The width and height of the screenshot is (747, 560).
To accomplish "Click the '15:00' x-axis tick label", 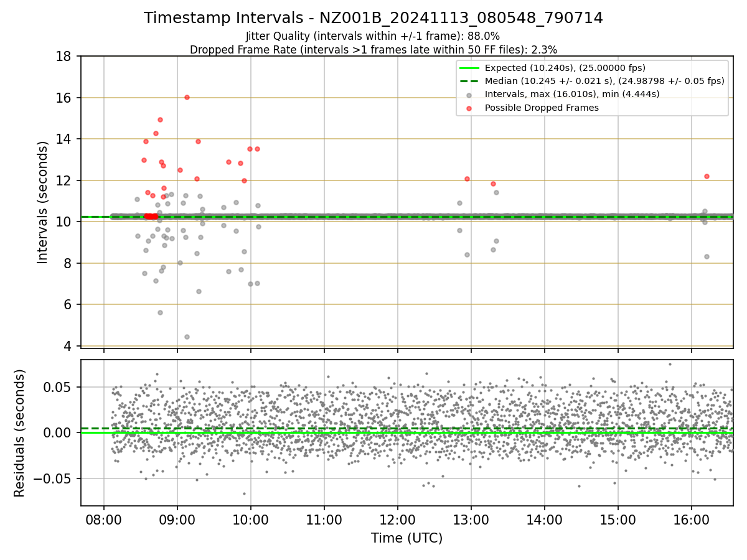I will click(618, 520).
